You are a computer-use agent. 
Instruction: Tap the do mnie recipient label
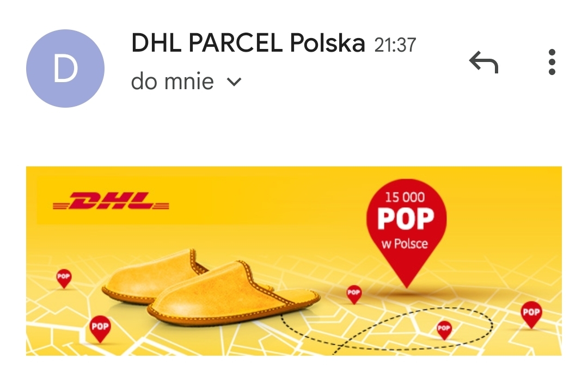pos(172,81)
